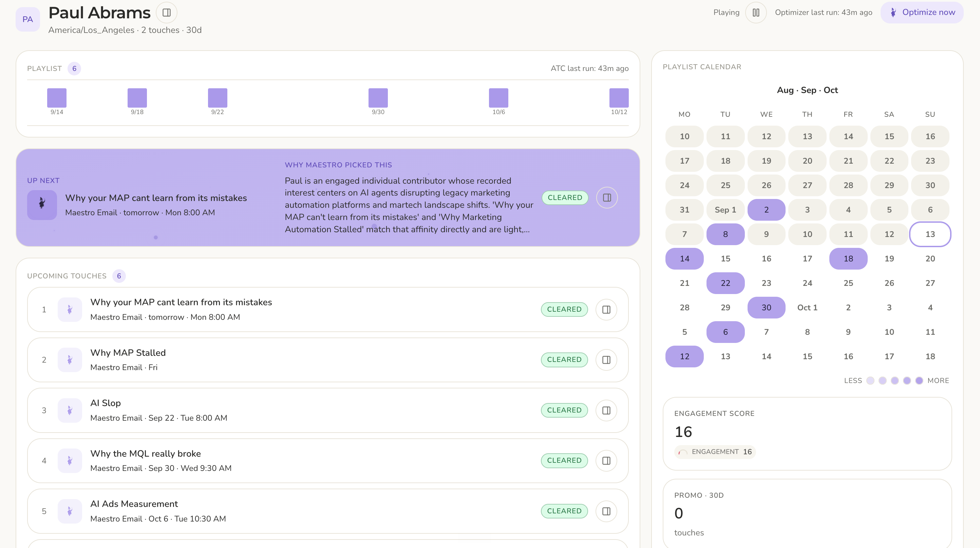
Task: Click CLEARED badge on AI Slop row
Action: 564,410
